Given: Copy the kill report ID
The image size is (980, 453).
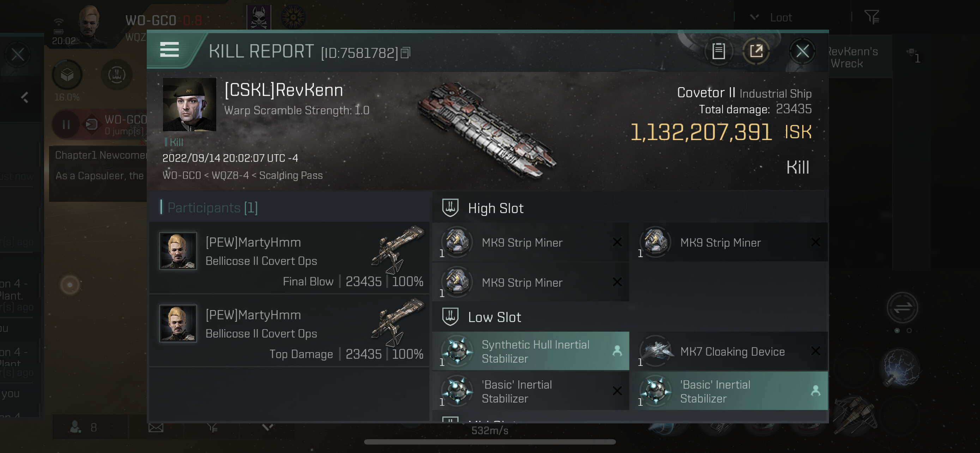Looking at the screenshot, I should point(406,53).
